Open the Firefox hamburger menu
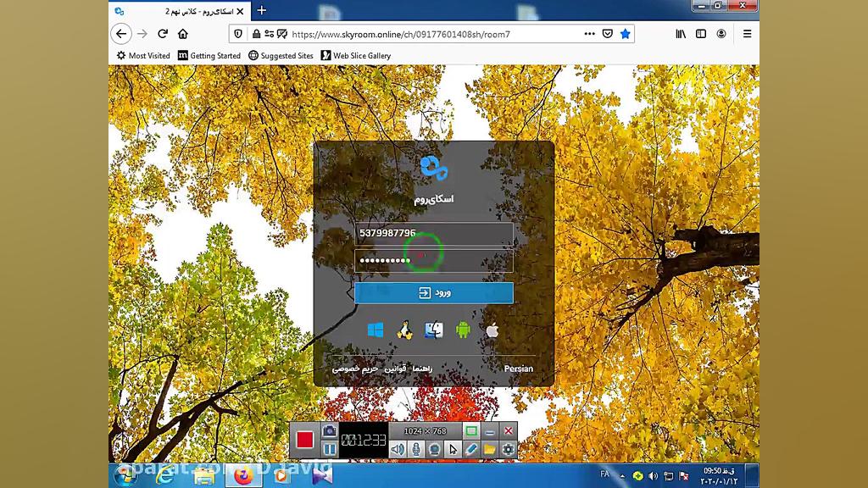Viewport: 868px width, 488px height. click(746, 34)
